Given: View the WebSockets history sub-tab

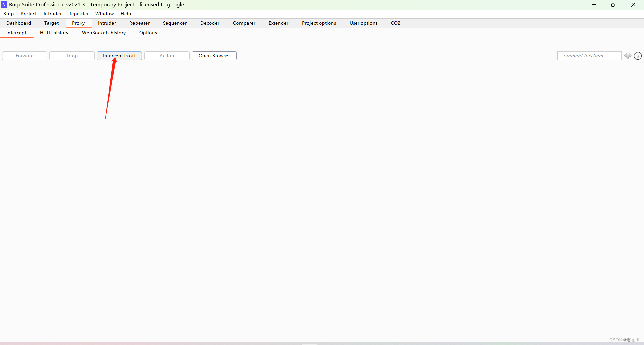Looking at the screenshot, I should [x=104, y=33].
